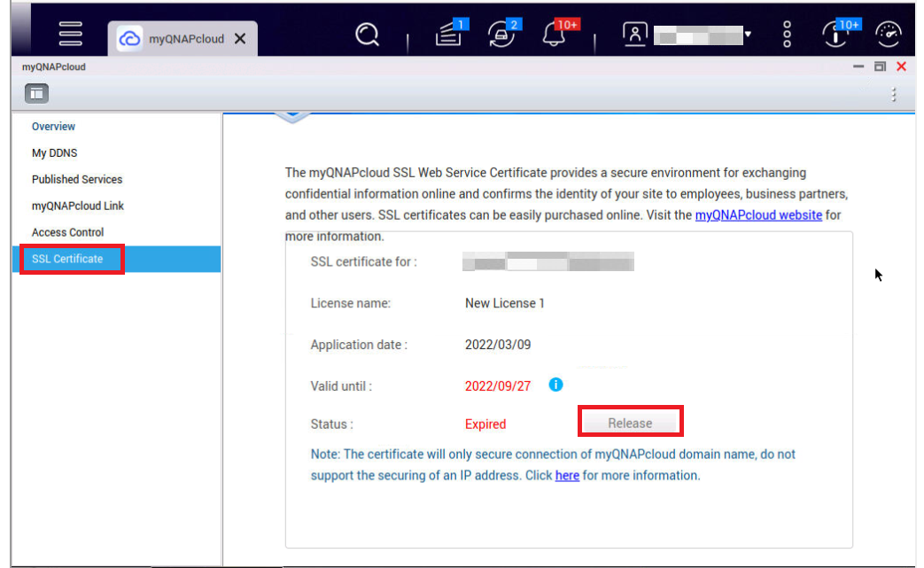This screenshot has width=924, height=568.
Task: Click the three-dot More options icon in top bar
Action: click(x=787, y=35)
